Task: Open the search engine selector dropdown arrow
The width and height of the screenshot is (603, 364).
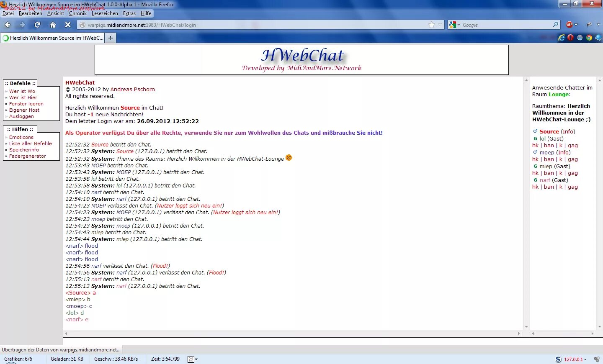Action: pos(459,25)
